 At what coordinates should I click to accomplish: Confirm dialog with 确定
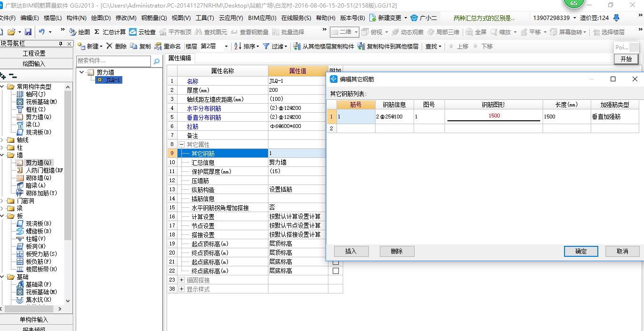click(x=581, y=251)
